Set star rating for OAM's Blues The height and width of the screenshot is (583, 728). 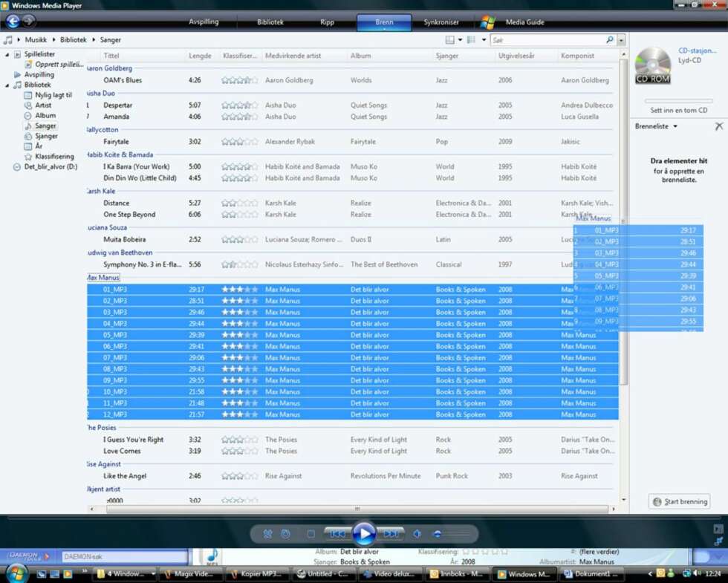[x=239, y=80]
